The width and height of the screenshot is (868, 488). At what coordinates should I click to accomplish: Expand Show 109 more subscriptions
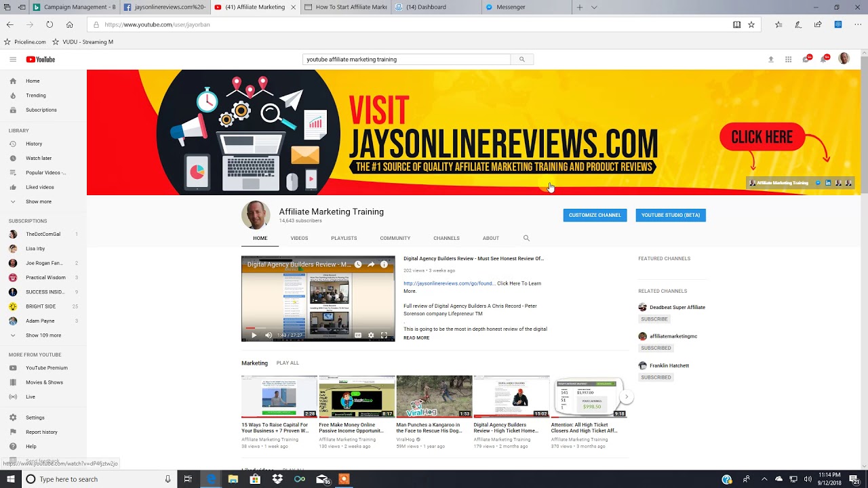(43, 335)
